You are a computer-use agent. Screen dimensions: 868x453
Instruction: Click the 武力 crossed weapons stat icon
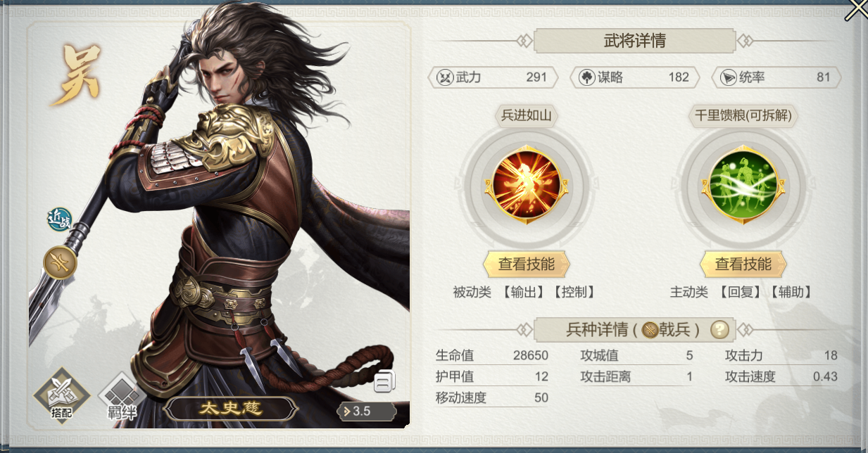[445, 77]
